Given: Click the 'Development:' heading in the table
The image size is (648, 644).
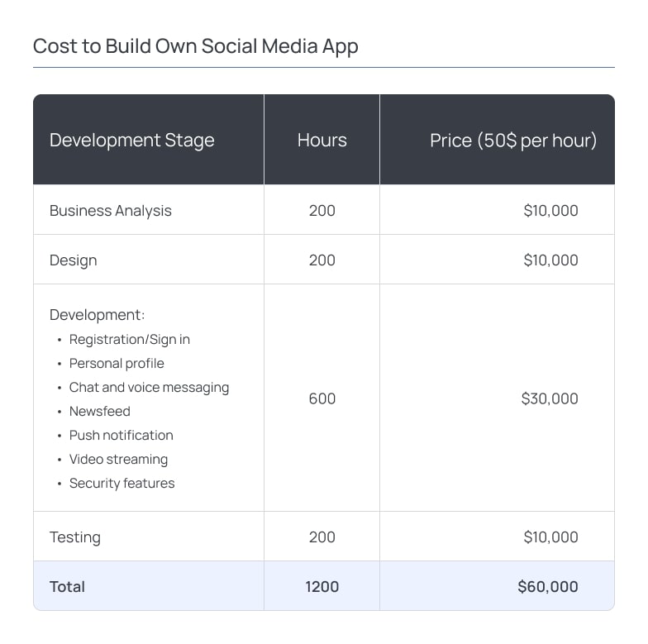Looking at the screenshot, I should [97, 315].
